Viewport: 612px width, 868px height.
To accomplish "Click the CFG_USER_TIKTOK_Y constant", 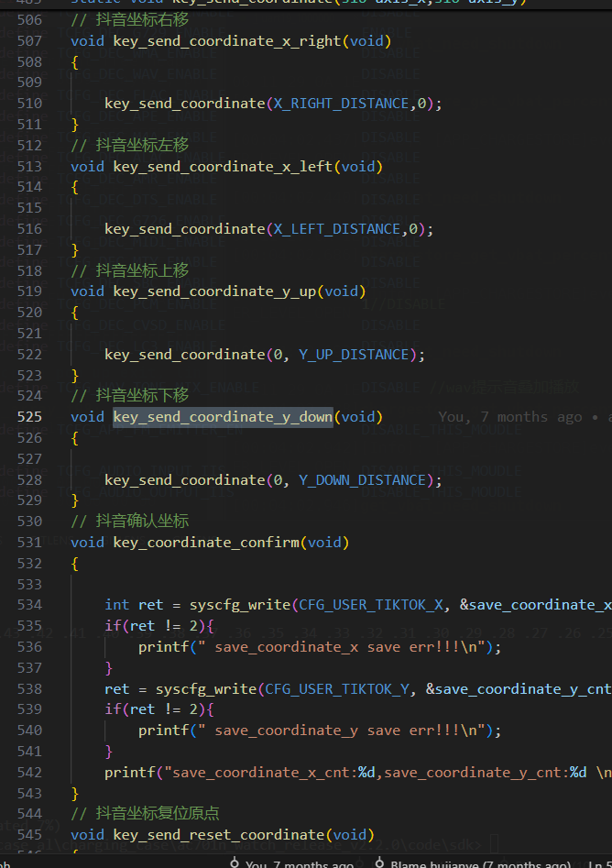I will point(337,689).
